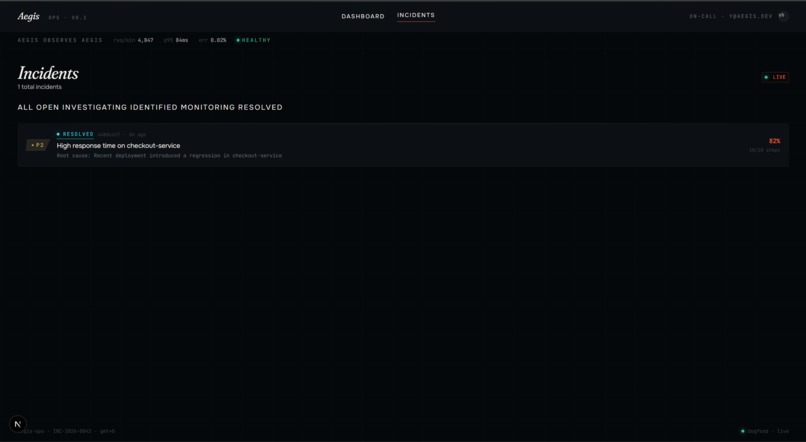Filter incidents by MONITORING
This screenshot has height=442, width=806.
coord(208,107)
